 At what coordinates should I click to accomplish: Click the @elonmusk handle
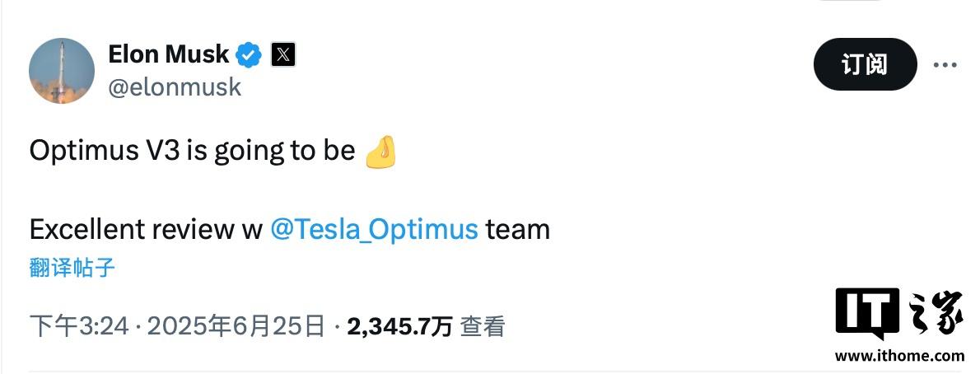175,87
